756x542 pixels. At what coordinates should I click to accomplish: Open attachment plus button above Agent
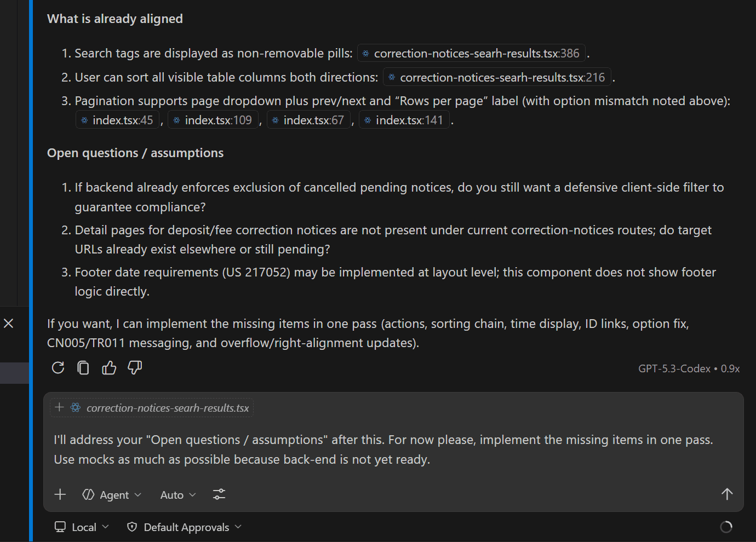coord(60,494)
